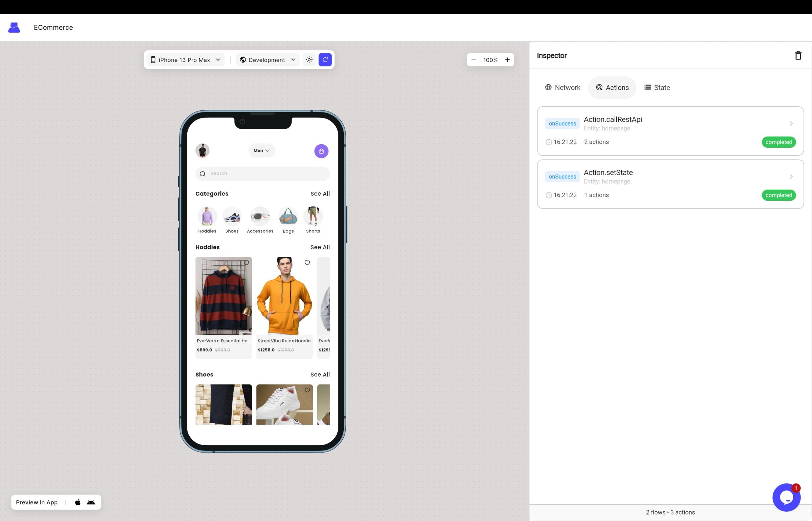Screen dimensions: 812x521
Task: Switch to the State tab
Action: tap(657, 88)
